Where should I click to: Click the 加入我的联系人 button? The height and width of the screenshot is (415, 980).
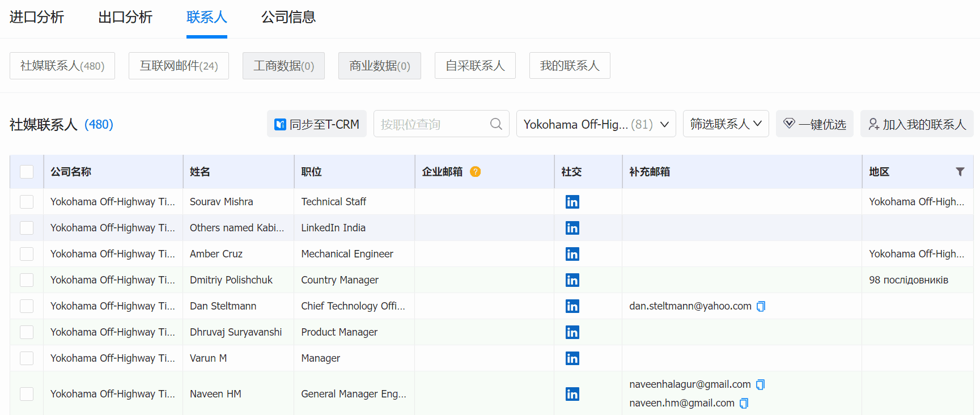point(917,124)
